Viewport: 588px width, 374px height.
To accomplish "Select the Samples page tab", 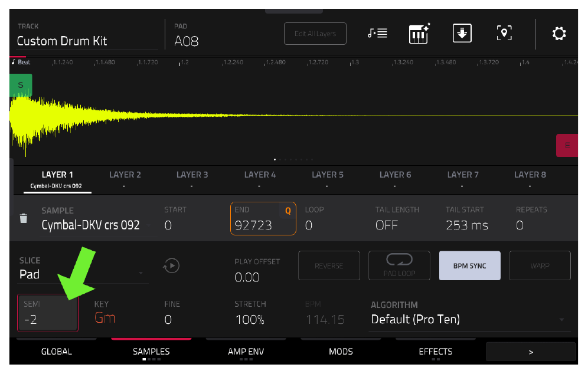I will (x=151, y=351).
